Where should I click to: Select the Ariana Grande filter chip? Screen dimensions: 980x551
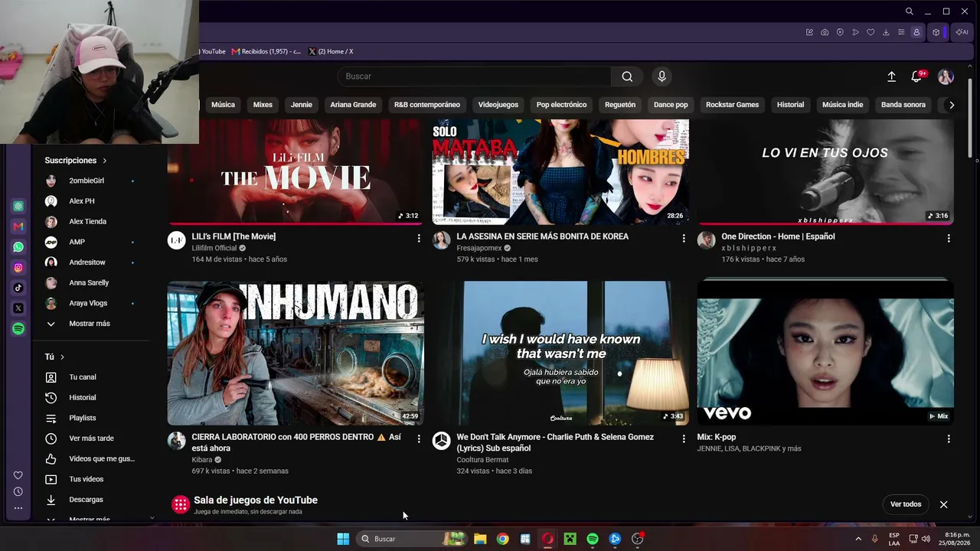(x=353, y=105)
